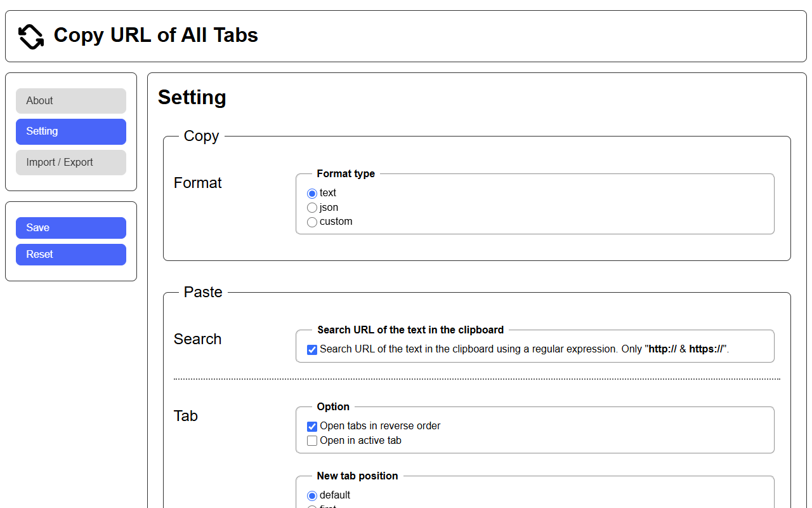Select the custom format type
The height and width of the screenshot is (508, 812).
[x=312, y=222]
